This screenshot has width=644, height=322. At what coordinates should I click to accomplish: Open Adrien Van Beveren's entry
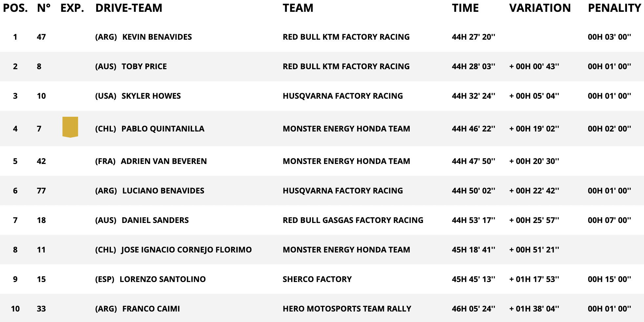click(x=164, y=161)
